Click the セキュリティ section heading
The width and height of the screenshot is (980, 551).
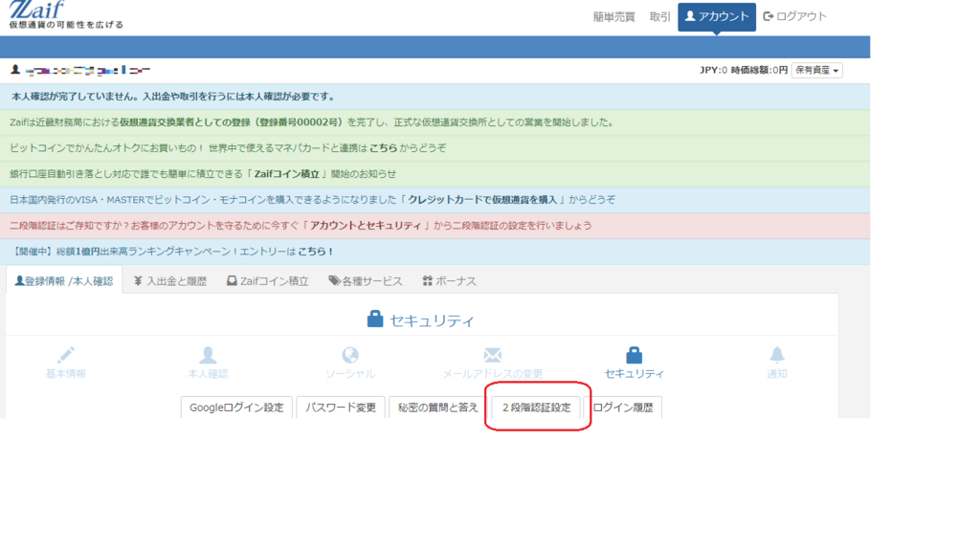tap(421, 320)
